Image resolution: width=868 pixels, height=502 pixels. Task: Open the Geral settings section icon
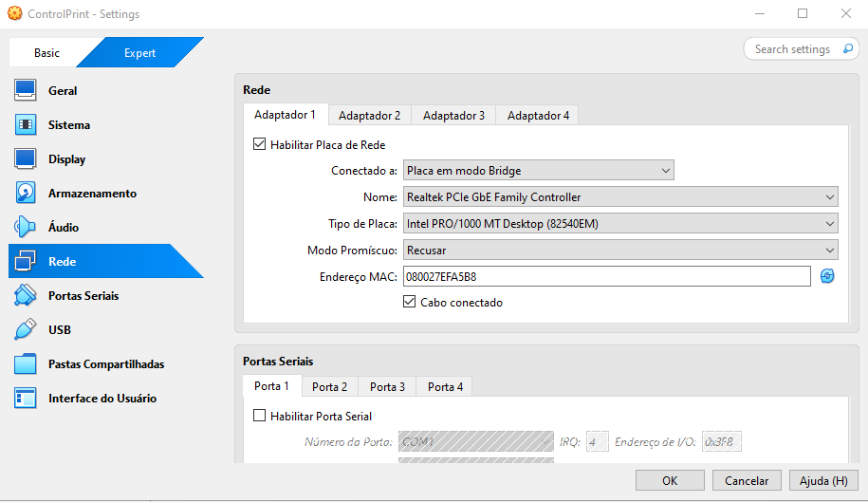pyautogui.click(x=26, y=91)
